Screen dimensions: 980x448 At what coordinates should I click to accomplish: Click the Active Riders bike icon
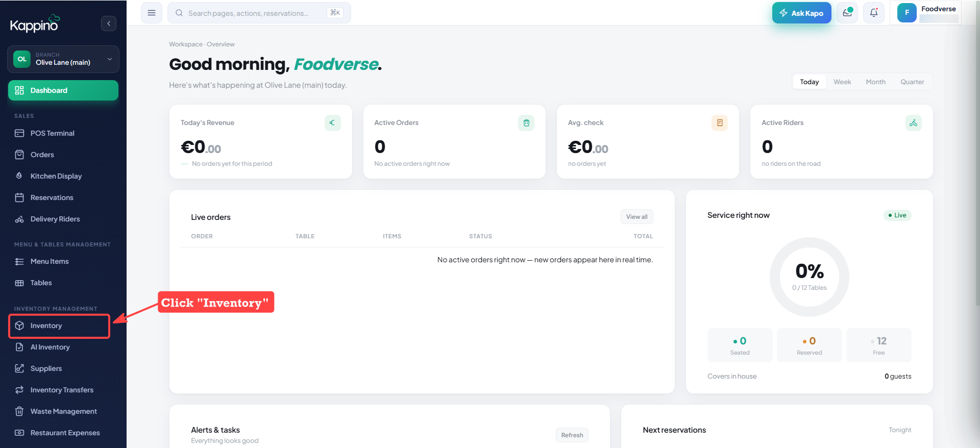tap(913, 123)
